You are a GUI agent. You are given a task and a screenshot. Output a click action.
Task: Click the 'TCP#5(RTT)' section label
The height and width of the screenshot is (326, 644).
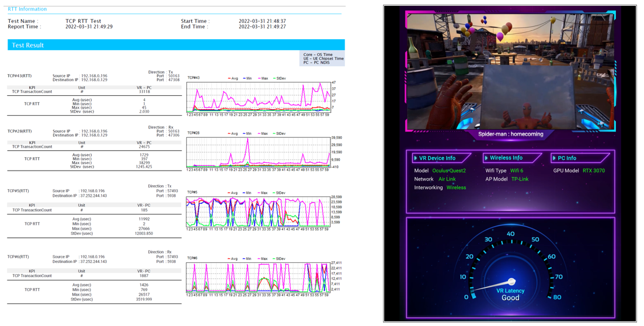tap(19, 191)
